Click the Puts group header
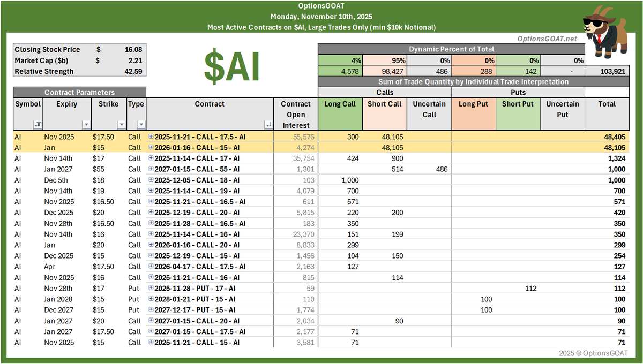643x364 pixels. pos(518,93)
